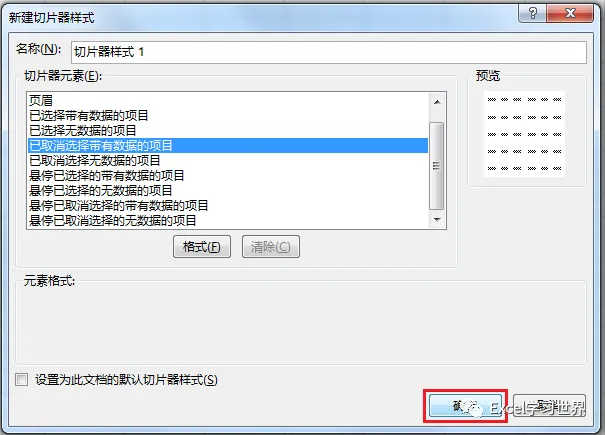
Task: Click the 名称 text input field
Action: pyautogui.click(x=329, y=52)
